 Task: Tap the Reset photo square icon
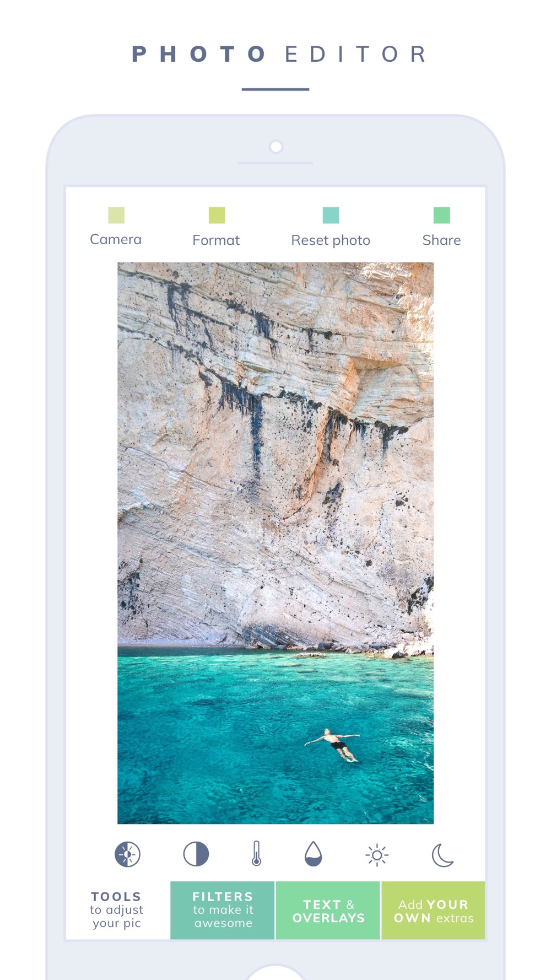(x=331, y=215)
